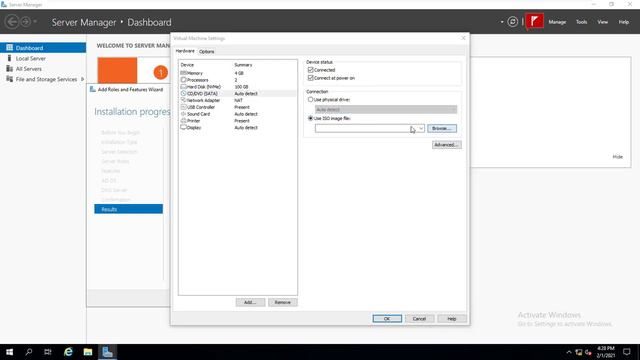Expand File and Storage Services arrow

(x=82, y=79)
